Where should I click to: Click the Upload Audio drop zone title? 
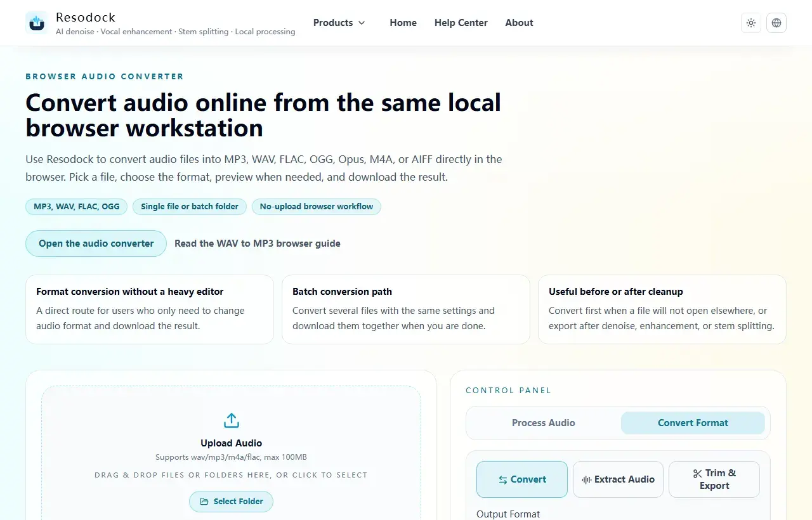click(x=232, y=443)
